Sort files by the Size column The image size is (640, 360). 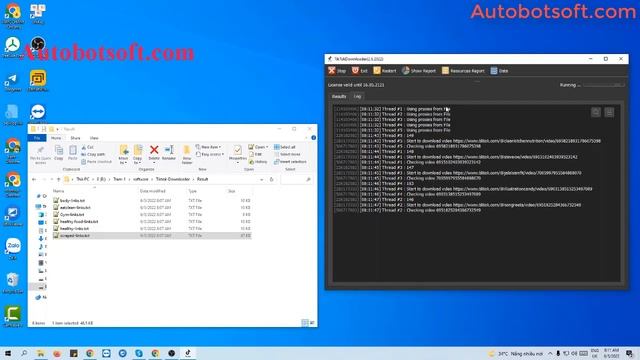point(231,191)
